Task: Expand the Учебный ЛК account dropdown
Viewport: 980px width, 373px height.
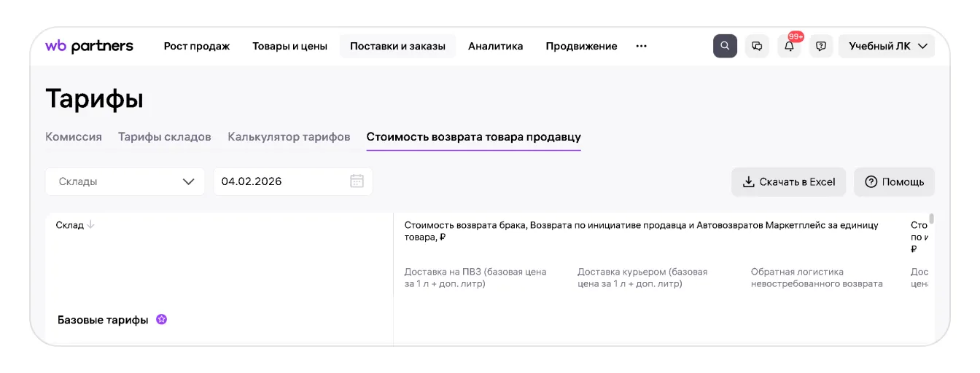Action: (x=887, y=46)
